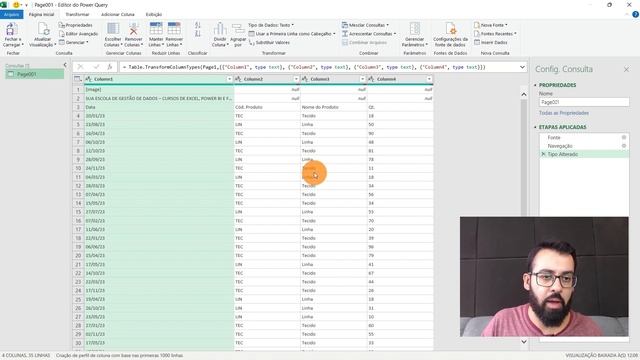
Task: Click Acrescentar Consultas
Action: coord(369,34)
